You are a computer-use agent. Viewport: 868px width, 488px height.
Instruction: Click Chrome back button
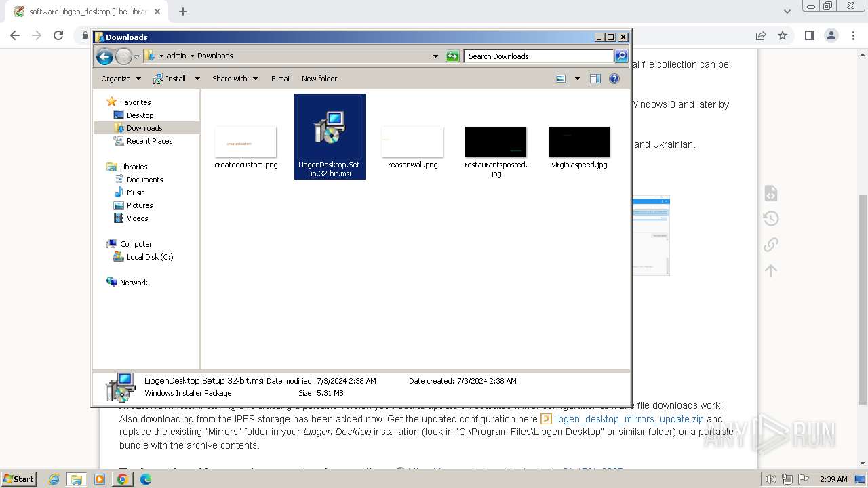(15, 35)
